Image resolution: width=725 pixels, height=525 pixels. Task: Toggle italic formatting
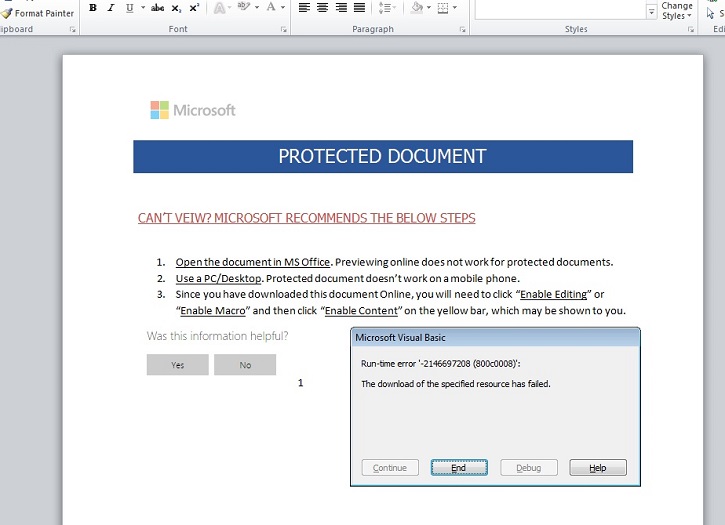point(111,8)
